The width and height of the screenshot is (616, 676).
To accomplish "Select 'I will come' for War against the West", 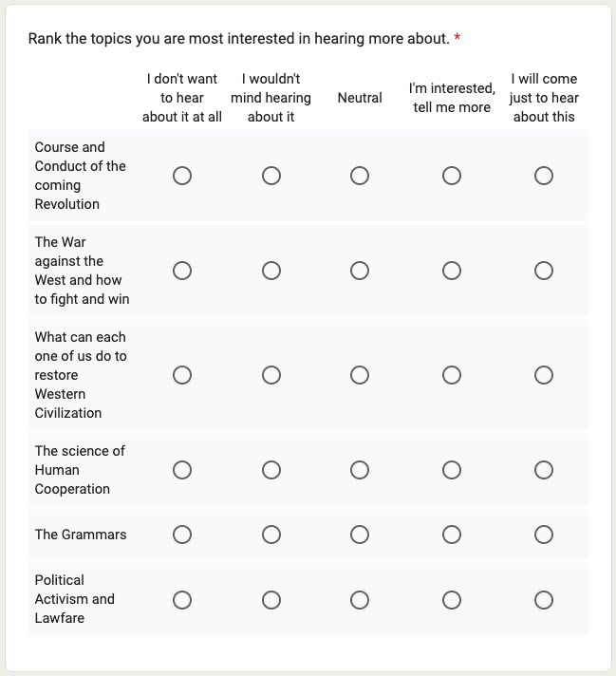I will pyautogui.click(x=544, y=271).
